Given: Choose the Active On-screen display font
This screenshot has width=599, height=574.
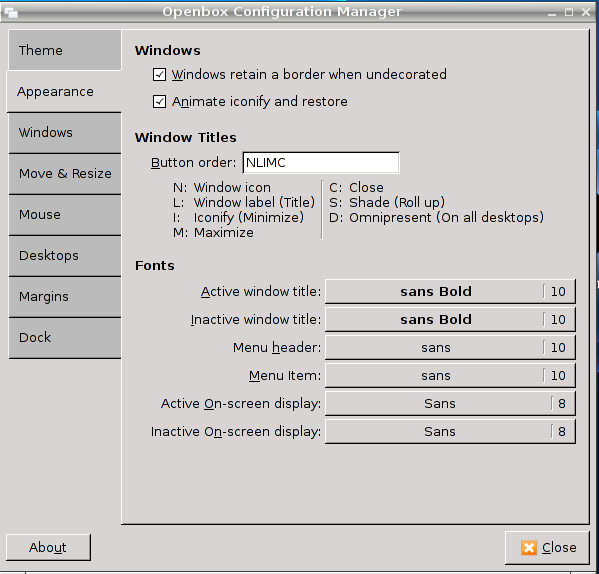Looking at the screenshot, I should point(450,404).
